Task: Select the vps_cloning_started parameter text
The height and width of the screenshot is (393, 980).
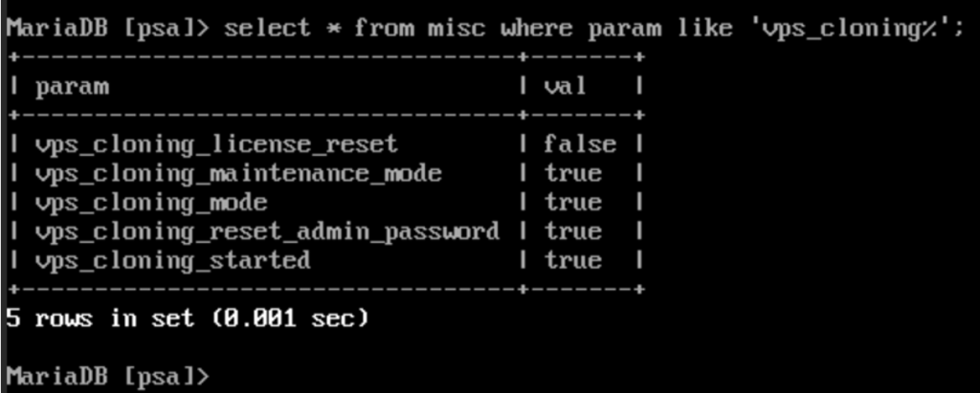Action: (172, 260)
